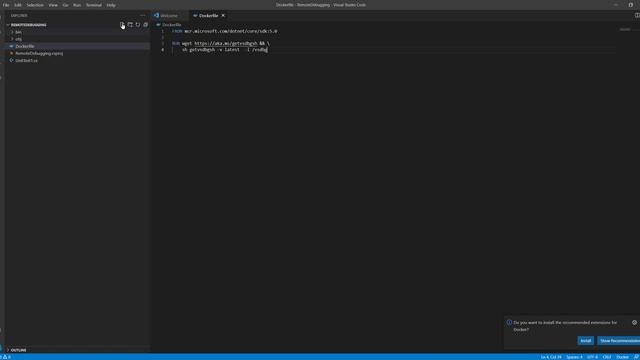Open notification settings gear in popup
Screen dimensions: 640x360
click(634, 322)
